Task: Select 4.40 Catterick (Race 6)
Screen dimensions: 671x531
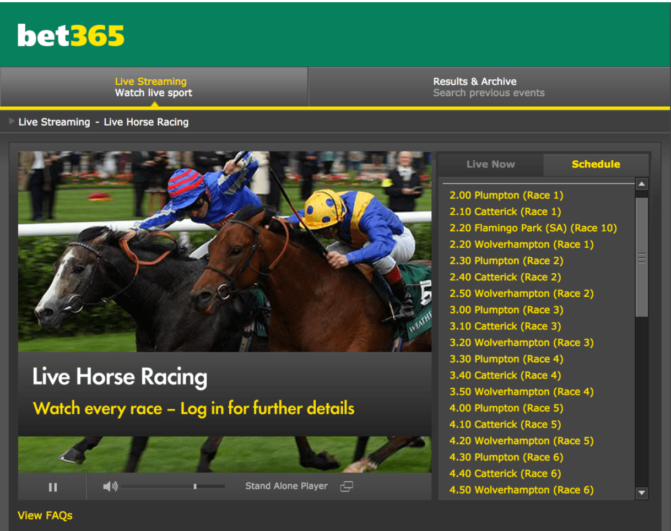Action: (x=505, y=474)
